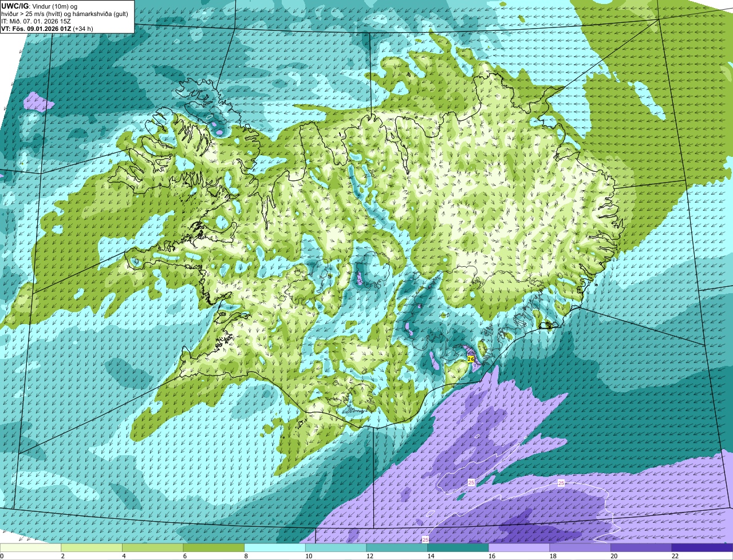The width and height of the screenshot is (733, 560).
Task: Click the legend scale label '10'
Action: (309, 556)
